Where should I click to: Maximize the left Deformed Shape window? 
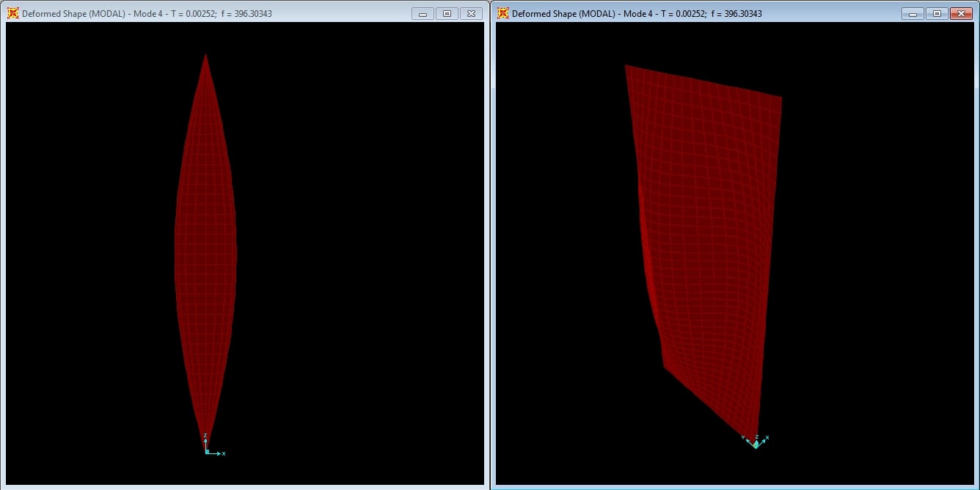click(447, 13)
